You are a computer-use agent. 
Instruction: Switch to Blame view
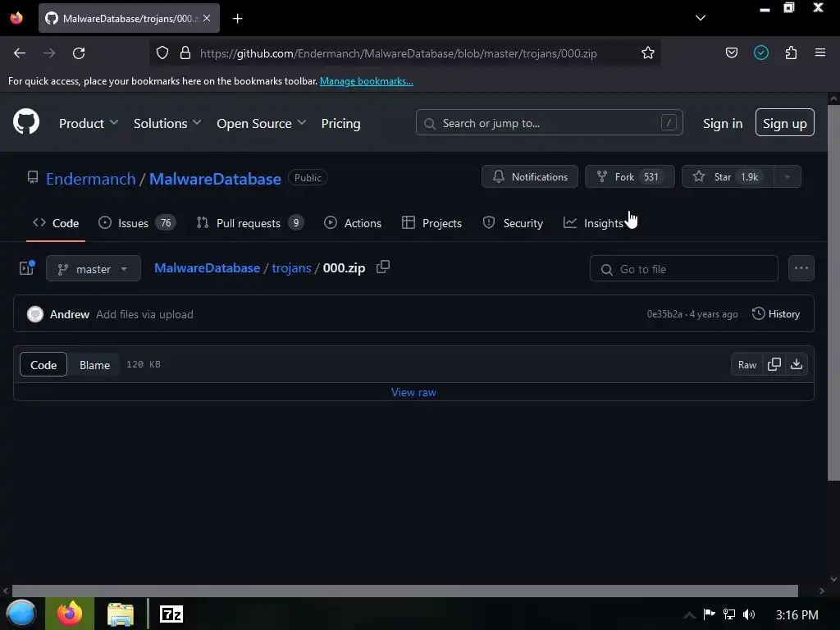point(95,364)
